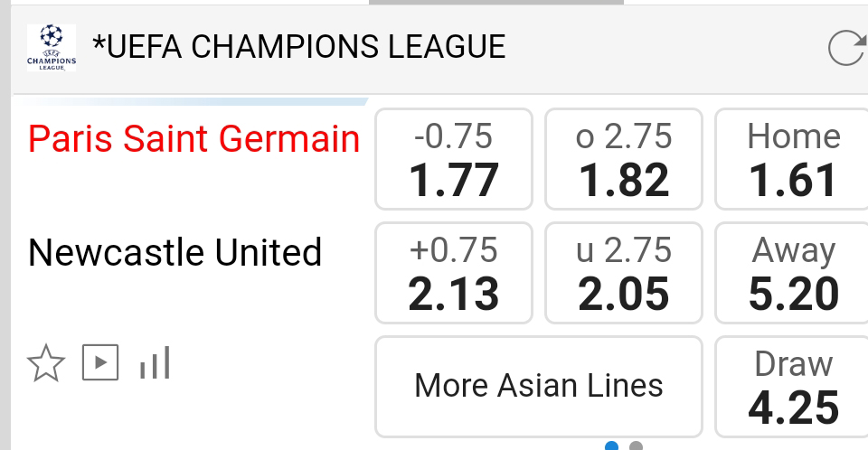Open the live stream play icon
Screen dimensions: 868x450
coord(100,363)
